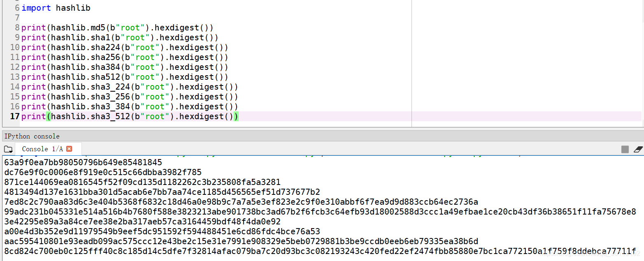Place cursor on the hashlib.md5 print line
Viewport: 644px width, 261px height.
pos(117,28)
